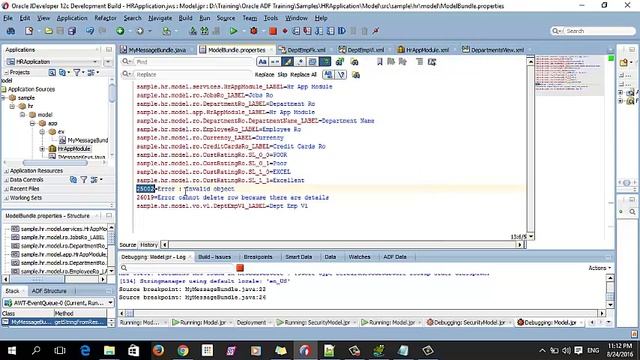Open the Refactor menu

pos(105,18)
